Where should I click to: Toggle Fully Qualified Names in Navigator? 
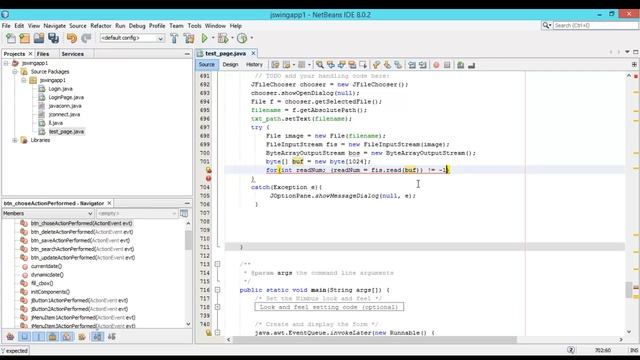82,337
